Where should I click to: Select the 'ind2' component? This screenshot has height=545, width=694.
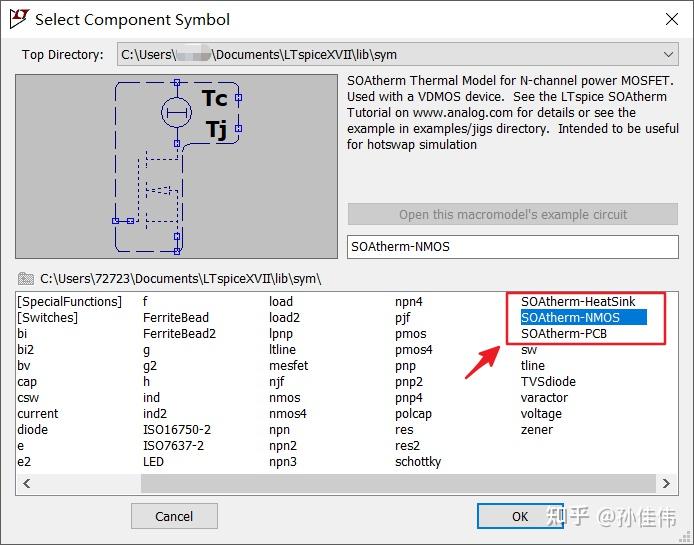tap(155, 414)
